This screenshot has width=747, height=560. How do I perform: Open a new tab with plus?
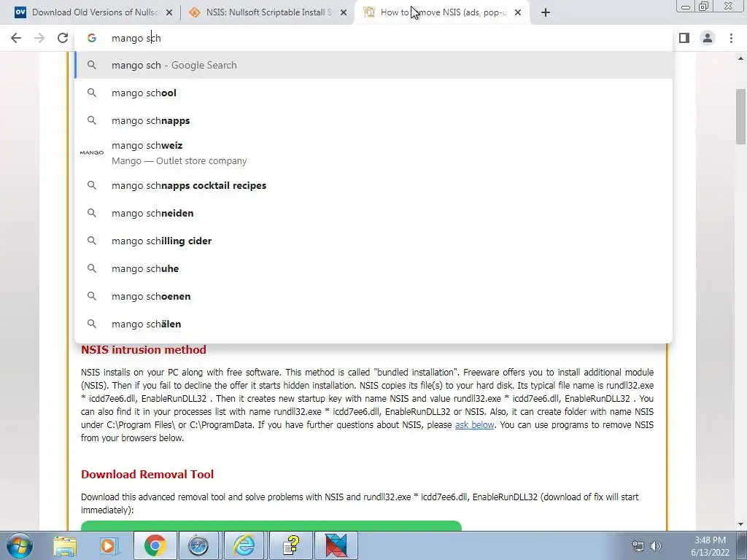click(546, 12)
